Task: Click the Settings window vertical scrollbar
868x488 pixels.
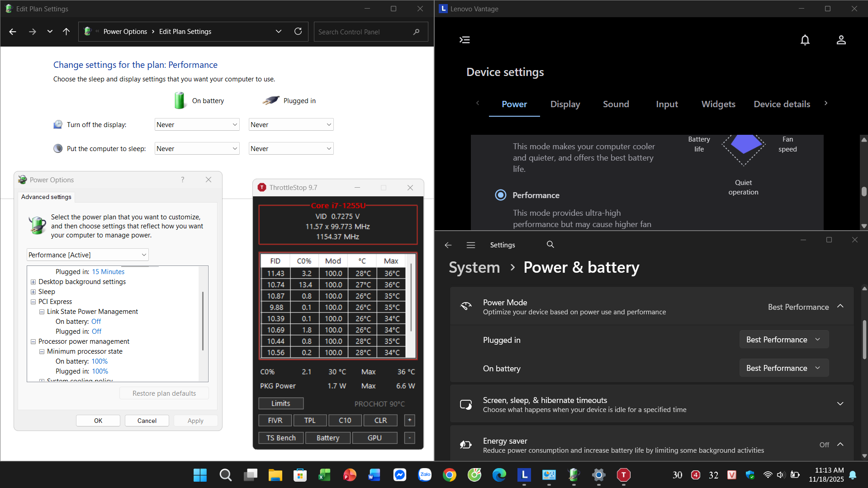Action: click(x=864, y=339)
